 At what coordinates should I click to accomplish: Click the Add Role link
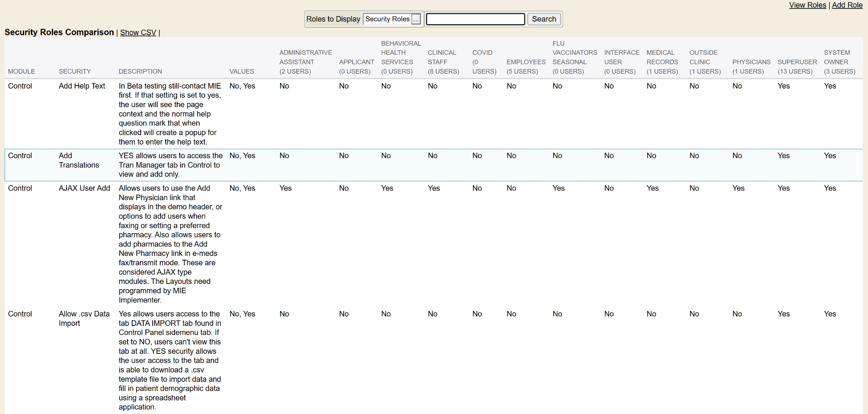(x=847, y=5)
